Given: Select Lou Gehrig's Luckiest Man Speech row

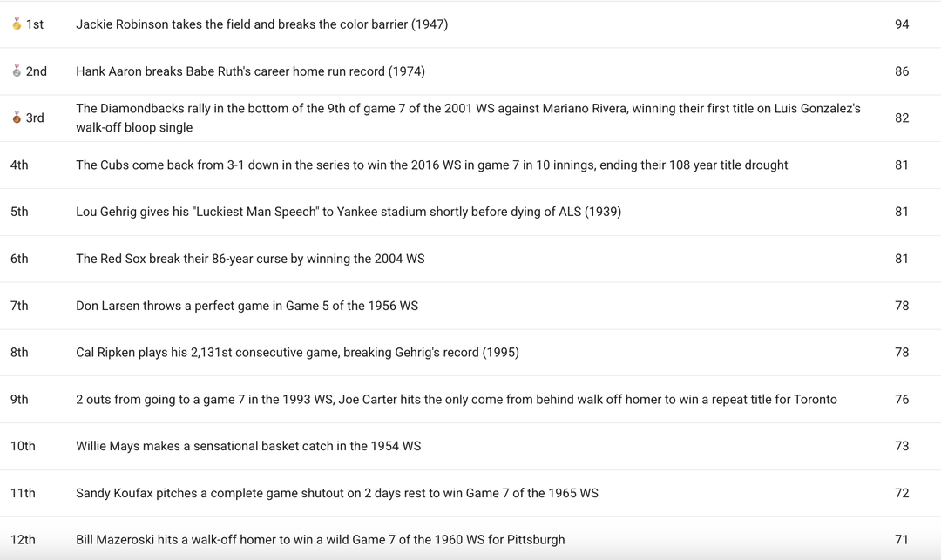Looking at the screenshot, I should pos(348,212).
